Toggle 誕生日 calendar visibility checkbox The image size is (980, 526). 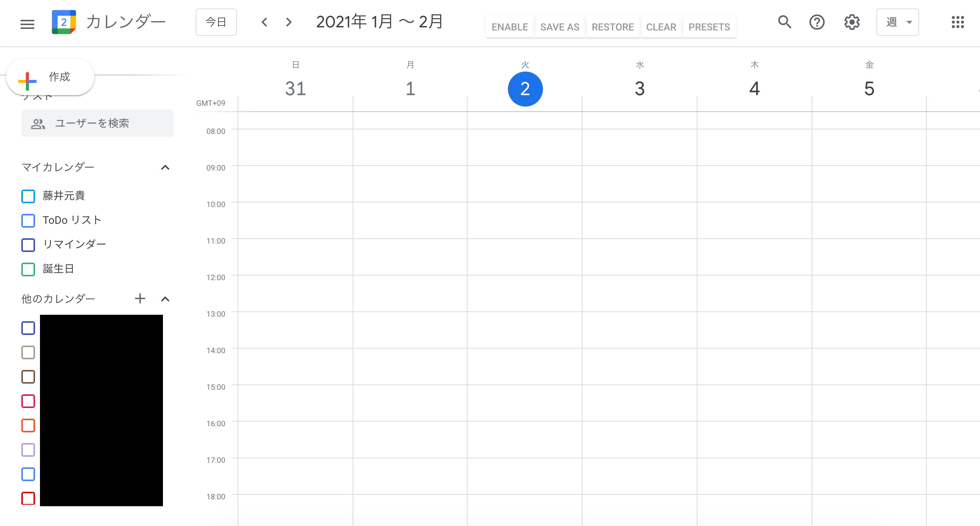click(29, 268)
